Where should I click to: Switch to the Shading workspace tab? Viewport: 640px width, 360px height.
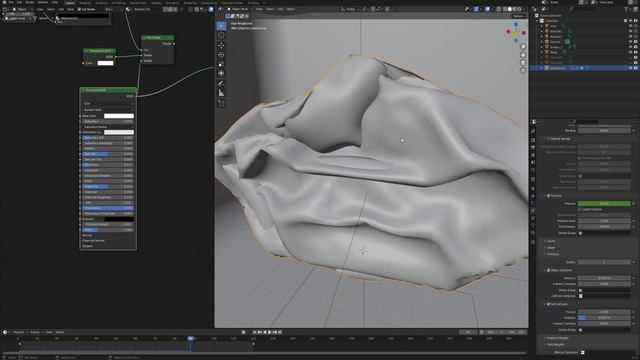point(156,3)
